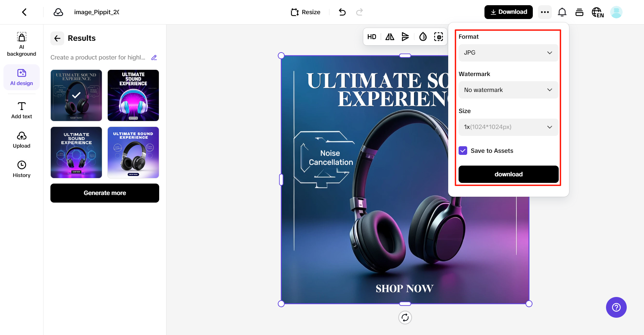Image resolution: width=644 pixels, height=335 pixels.
Task: Open the Watermark dropdown
Action: pos(508,90)
